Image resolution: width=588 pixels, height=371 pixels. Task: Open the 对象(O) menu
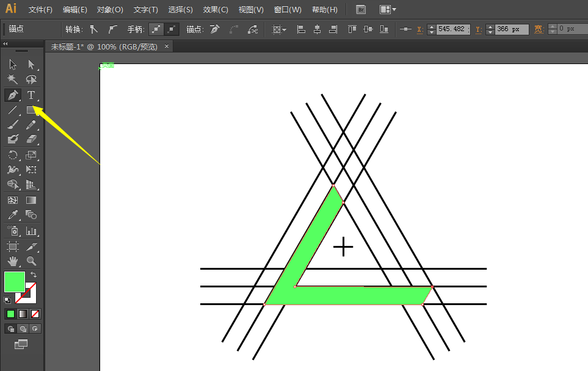[110, 10]
